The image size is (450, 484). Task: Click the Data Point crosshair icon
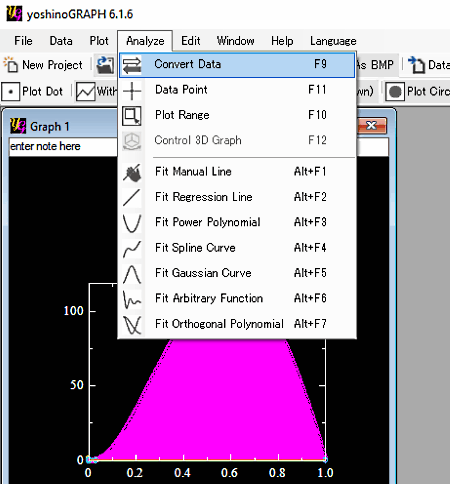pos(132,90)
